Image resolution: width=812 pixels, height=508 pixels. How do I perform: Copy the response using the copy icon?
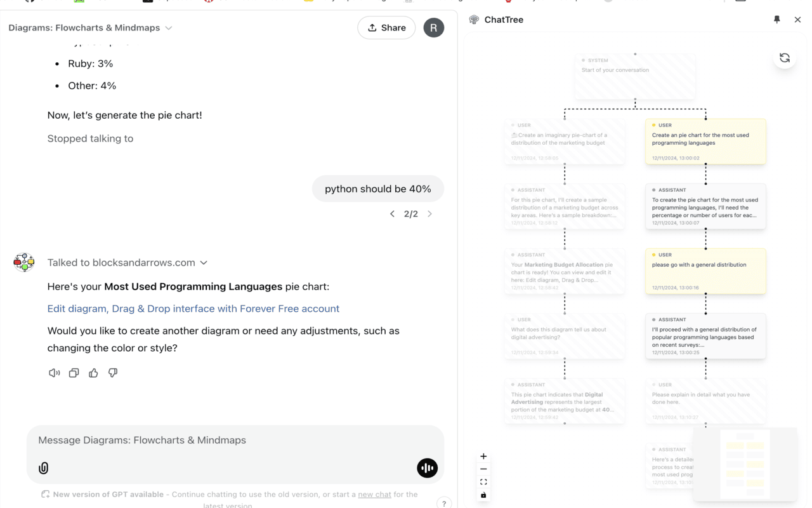pyautogui.click(x=74, y=373)
